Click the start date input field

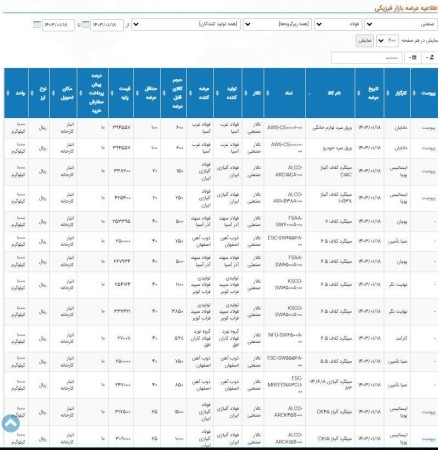point(107,25)
